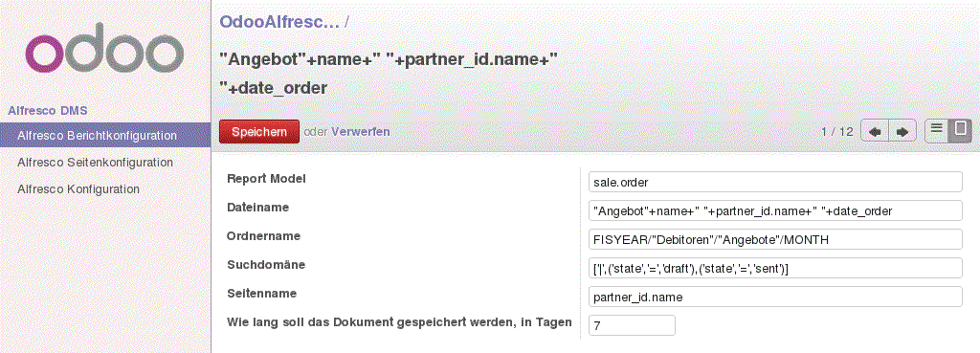Focus the Report Model field

click(775, 182)
